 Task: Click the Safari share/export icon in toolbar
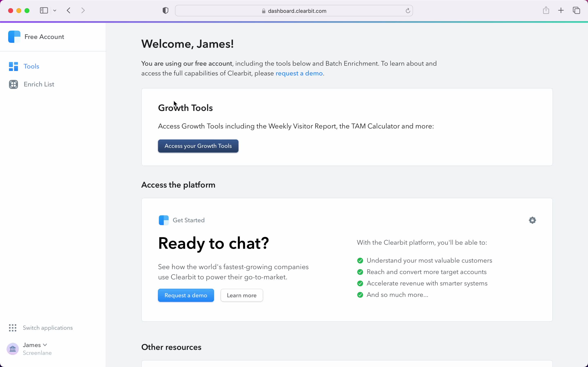pyautogui.click(x=546, y=11)
